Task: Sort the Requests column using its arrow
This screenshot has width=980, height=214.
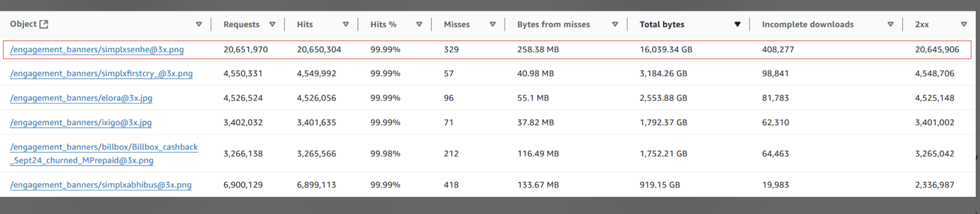Action: [272, 24]
